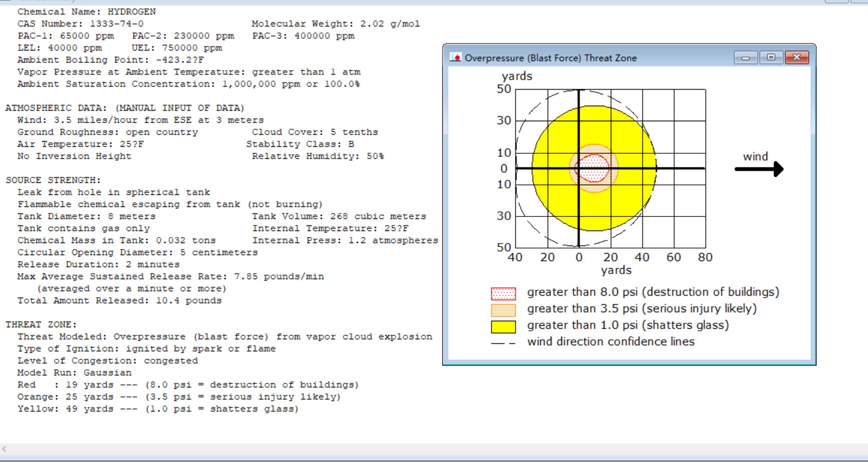Viewport: 868px width, 462px height.
Task: Click 'Circular Opening Diameter: 5 centimeters' line
Action: coord(138,252)
